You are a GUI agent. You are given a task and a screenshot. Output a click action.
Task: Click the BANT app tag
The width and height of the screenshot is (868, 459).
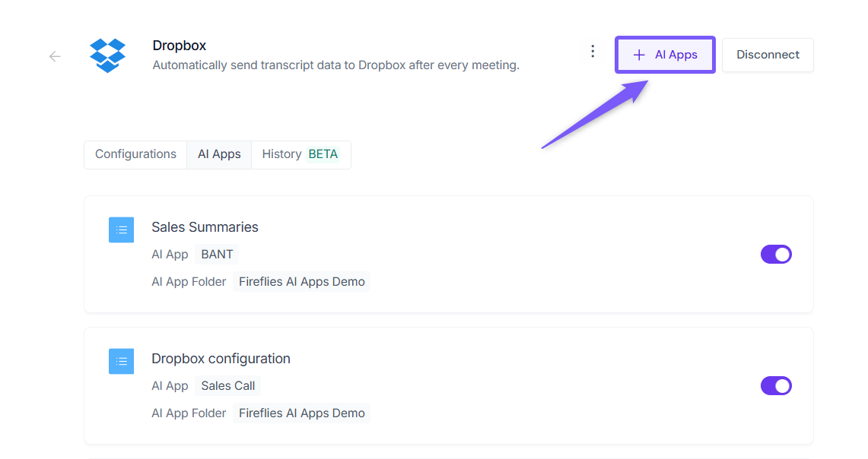click(x=217, y=255)
